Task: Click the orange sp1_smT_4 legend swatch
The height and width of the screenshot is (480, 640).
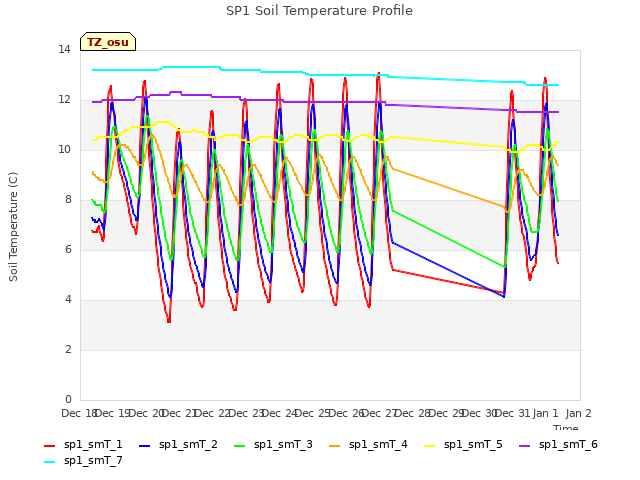Action: [334, 446]
